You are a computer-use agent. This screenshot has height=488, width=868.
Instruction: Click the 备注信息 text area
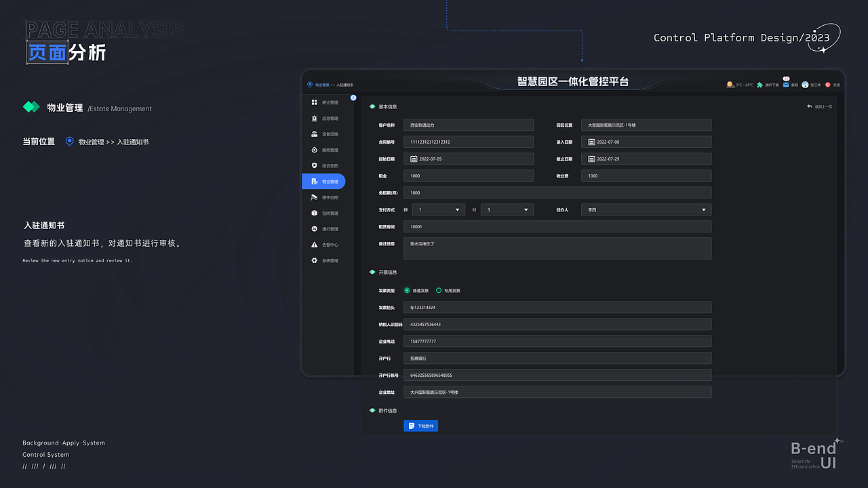tap(557, 248)
